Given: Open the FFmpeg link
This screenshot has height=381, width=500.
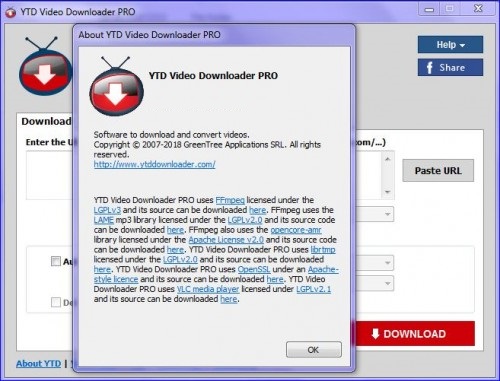Looking at the screenshot, I should tap(230, 200).
